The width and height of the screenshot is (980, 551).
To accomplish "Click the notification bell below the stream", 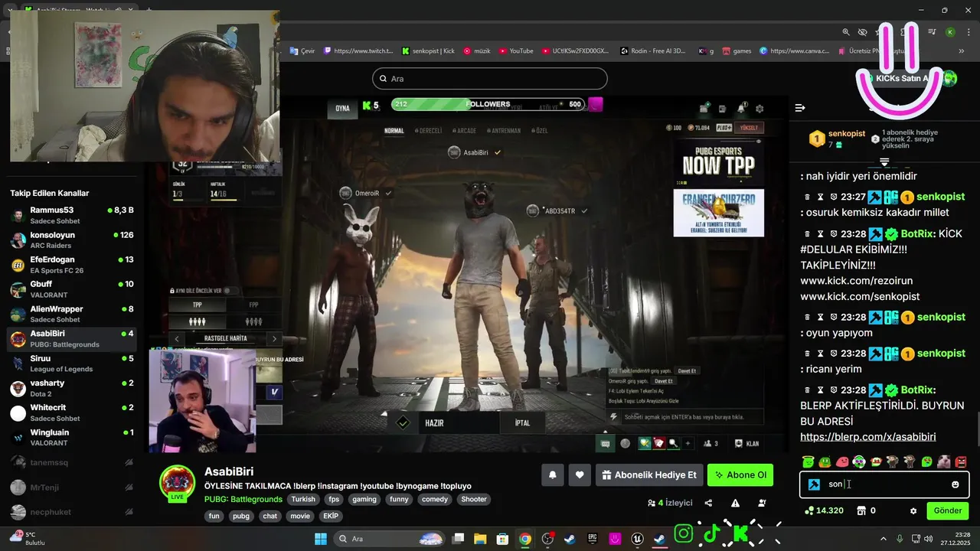I will [552, 475].
